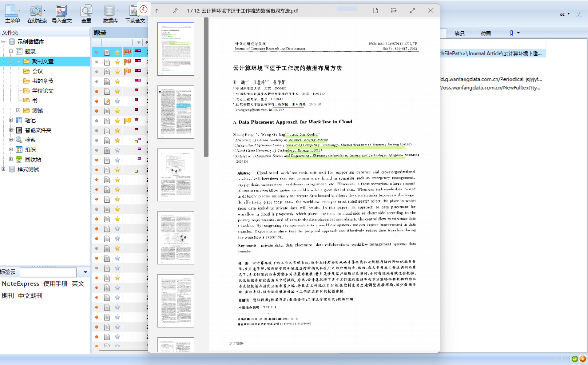Viewport: 588px width, 365px height.
Task: Click the 在线检索 online search icon
Action: click(36, 10)
